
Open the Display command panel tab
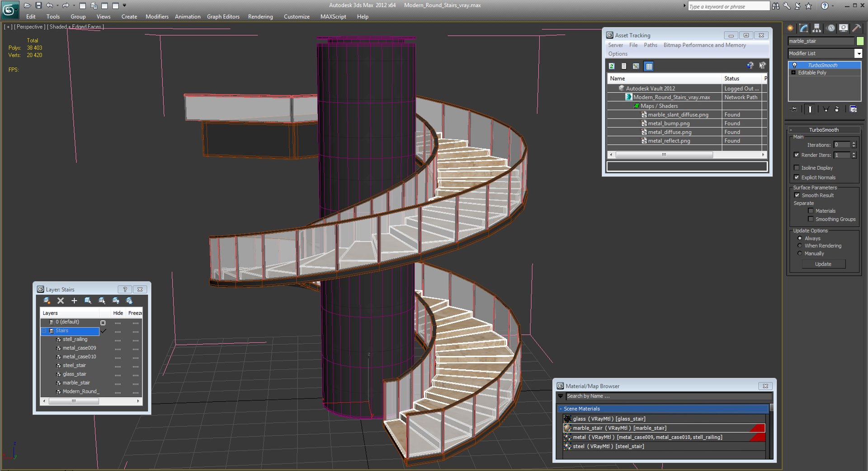(844, 28)
